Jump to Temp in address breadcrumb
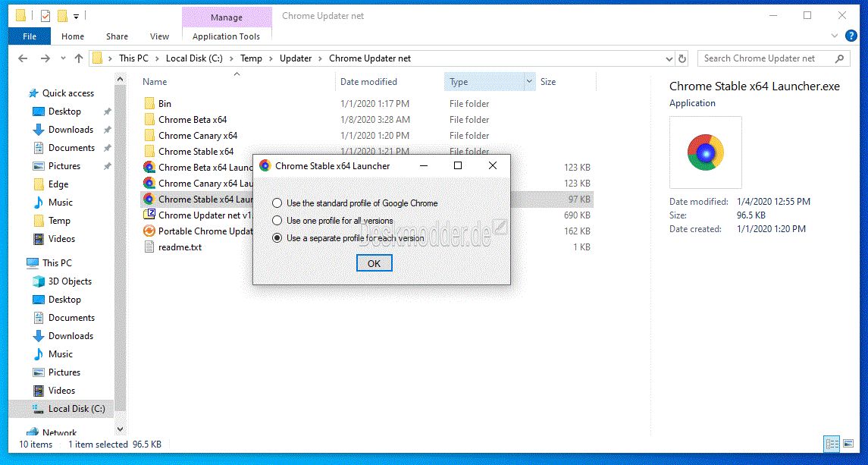Screen dimensions: 868x465 click(252, 58)
